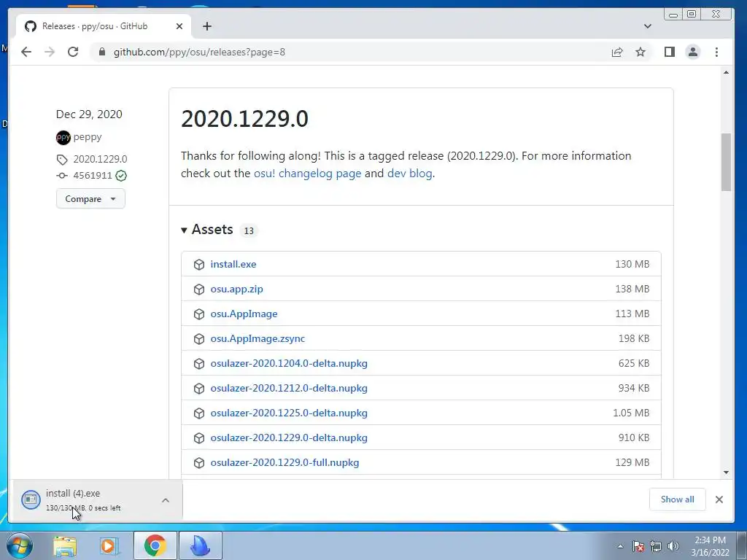Open peppy's profile link

[88, 137]
